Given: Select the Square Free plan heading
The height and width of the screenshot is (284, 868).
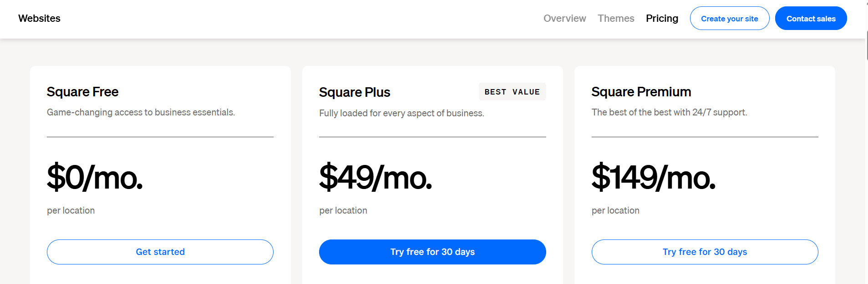Looking at the screenshot, I should pos(82,92).
